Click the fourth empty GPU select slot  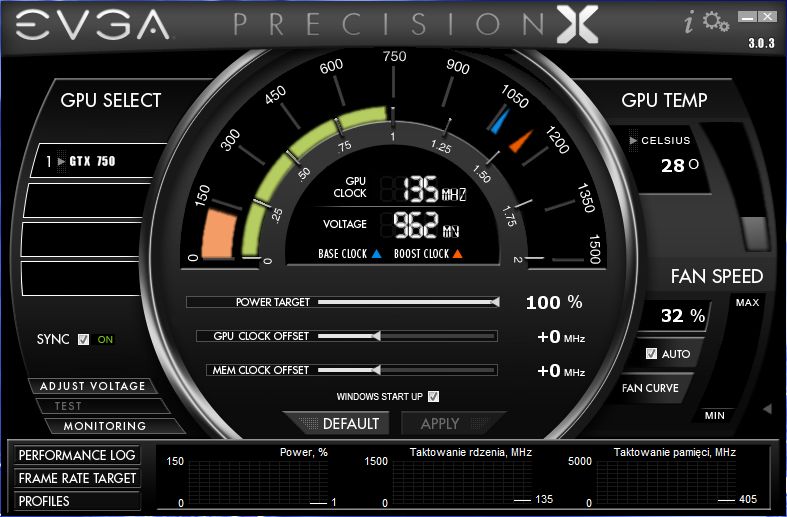pos(81,278)
